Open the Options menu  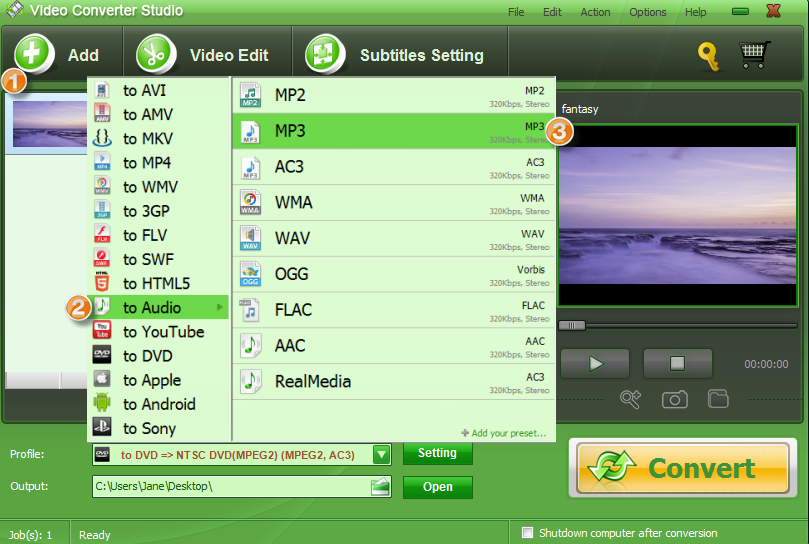coord(648,12)
